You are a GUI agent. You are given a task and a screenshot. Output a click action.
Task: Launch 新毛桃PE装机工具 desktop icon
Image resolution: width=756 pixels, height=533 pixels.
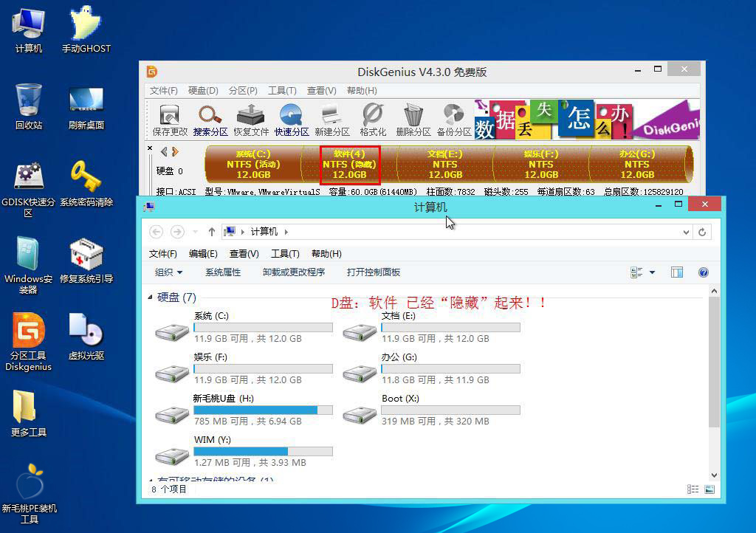tap(29, 494)
